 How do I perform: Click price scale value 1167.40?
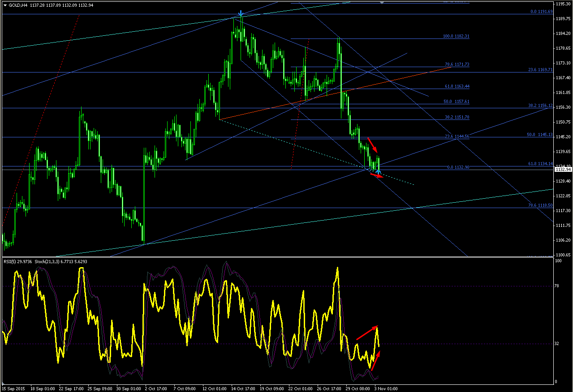tap(563, 78)
